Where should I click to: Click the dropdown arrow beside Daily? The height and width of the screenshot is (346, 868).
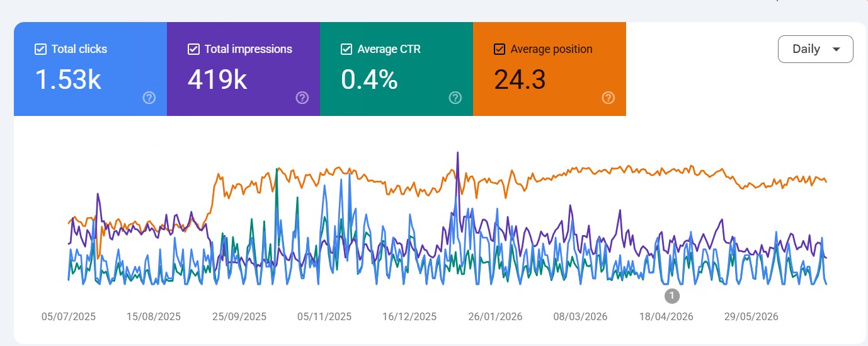837,50
